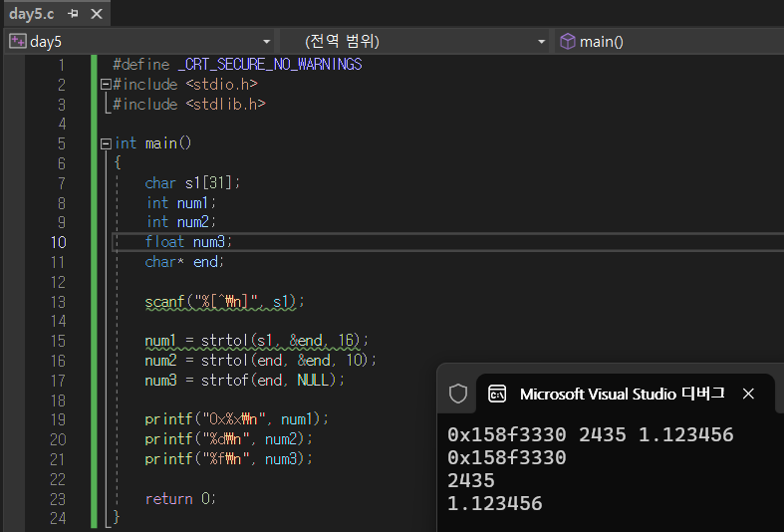Click line number 24 in the gutter
The image size is (784, 532).
coord(58,518)
